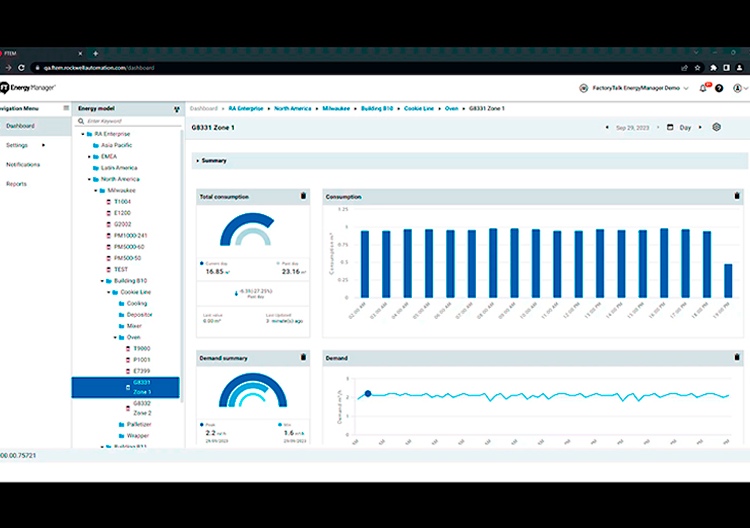750x528 pixels.
Task: Click the Total consumption widget clipboard icon
Action: 303,196
